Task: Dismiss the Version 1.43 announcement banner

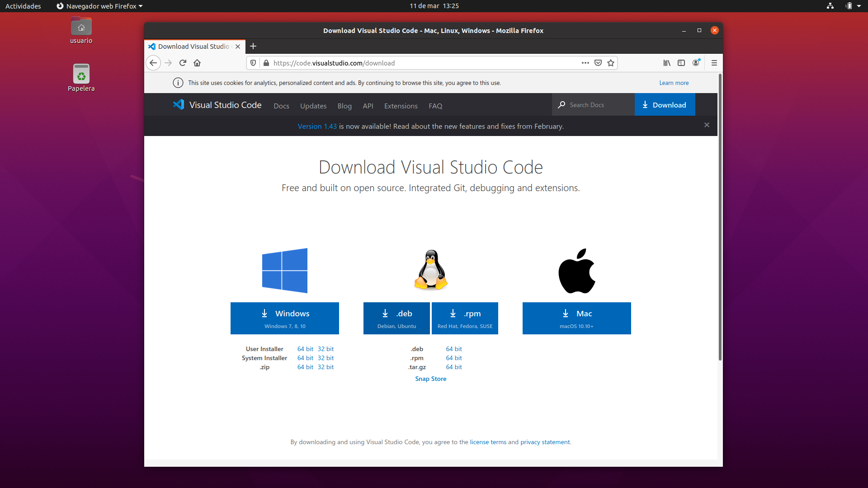Action: [x=707, y=125]
